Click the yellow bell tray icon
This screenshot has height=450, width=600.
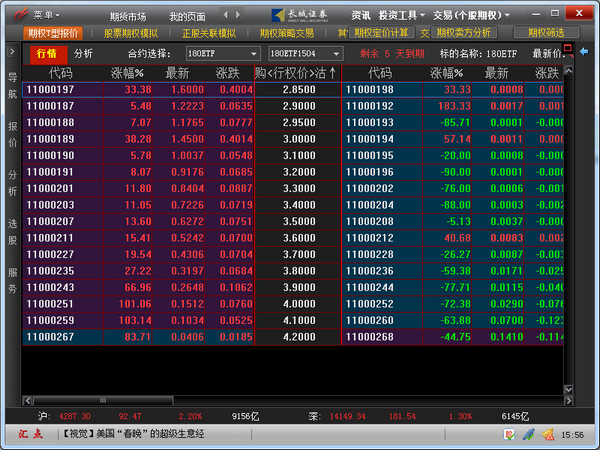[x=548, y=434]
